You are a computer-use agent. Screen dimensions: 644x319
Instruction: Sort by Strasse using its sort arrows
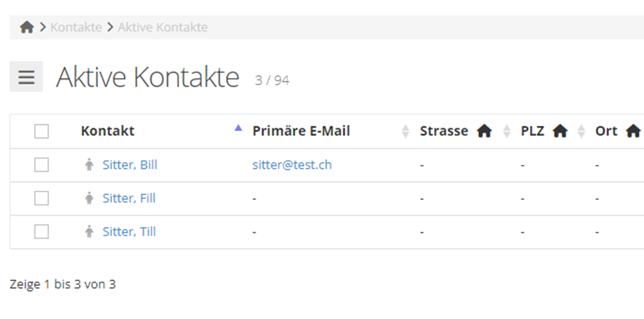(507, 131)
